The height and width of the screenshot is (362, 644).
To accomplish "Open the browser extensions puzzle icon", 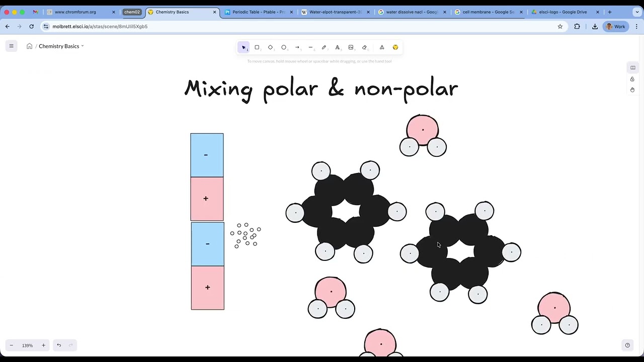I will 577,27.
